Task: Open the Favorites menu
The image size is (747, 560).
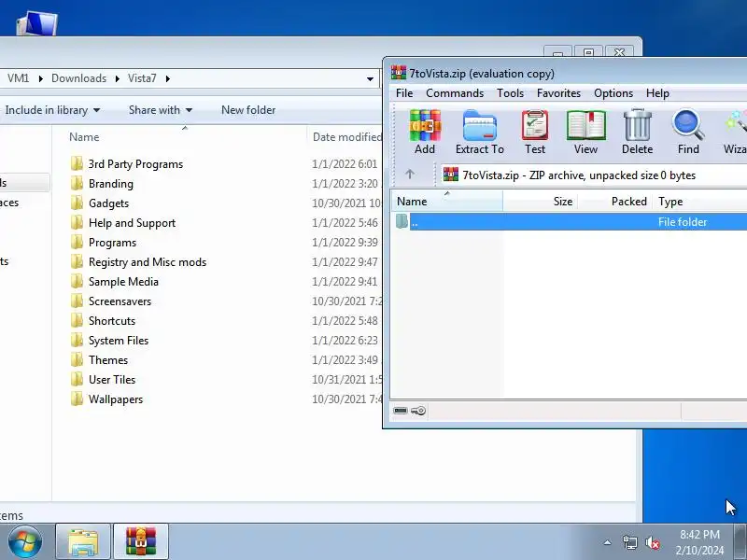Action: tap(558, 93)
